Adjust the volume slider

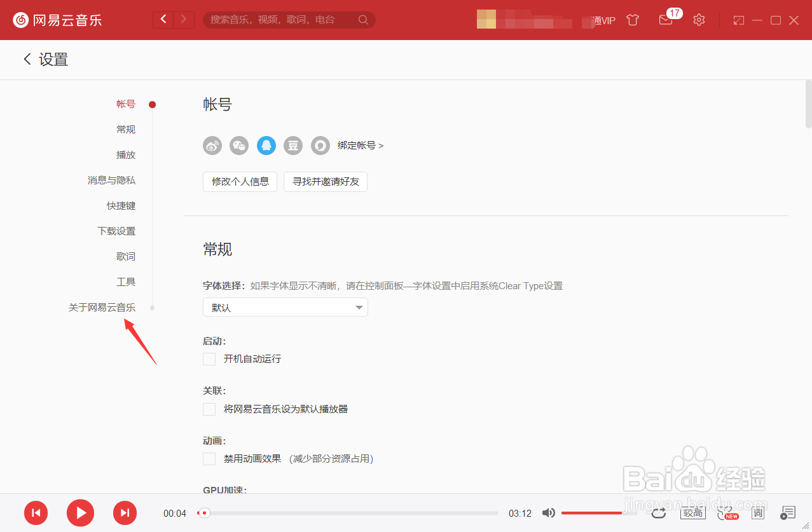click(599, 513)
